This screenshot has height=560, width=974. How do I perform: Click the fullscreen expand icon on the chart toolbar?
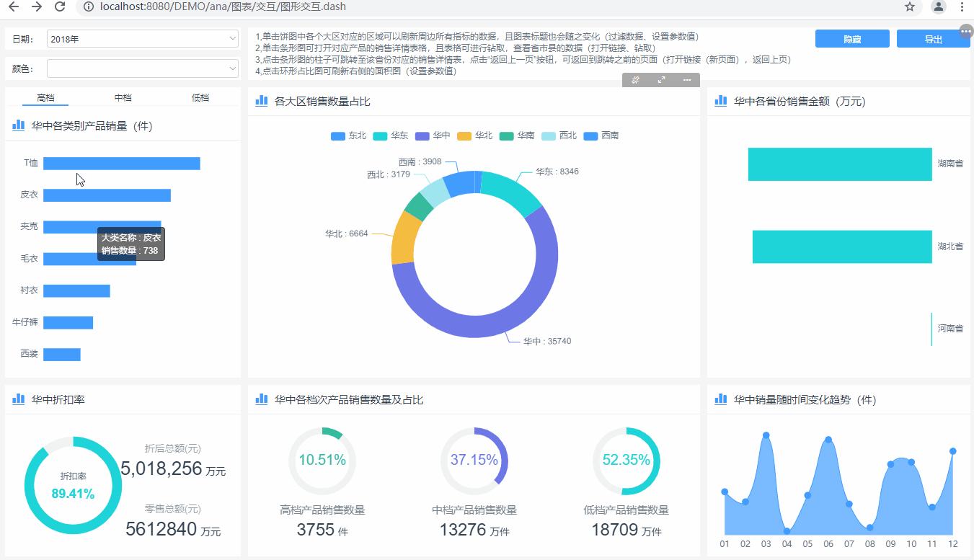pyautogui.click(x=661, y=80)
